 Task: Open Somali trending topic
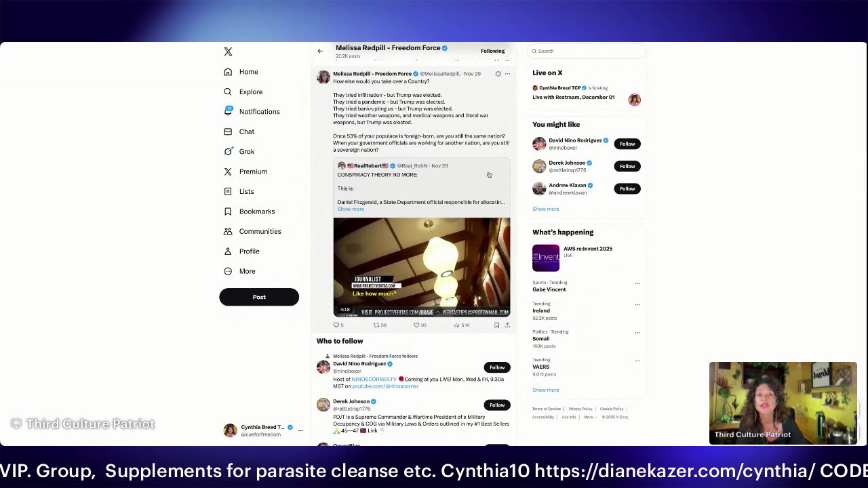point(540,339)
